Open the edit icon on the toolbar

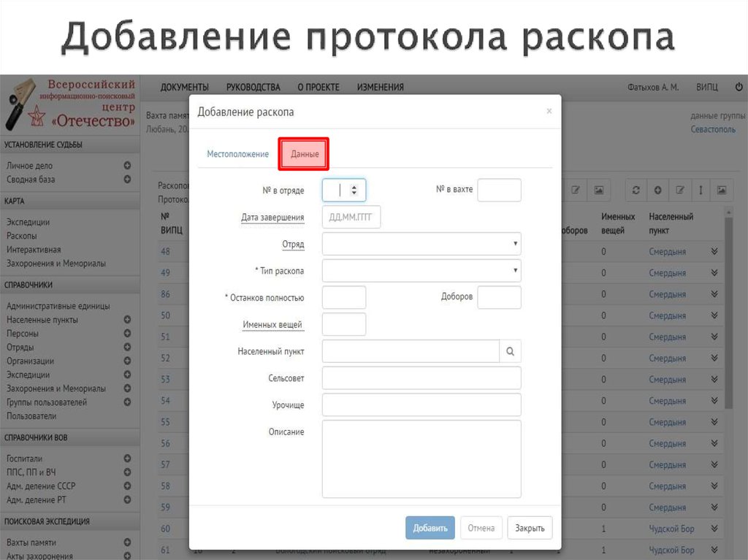click(680, 190)
